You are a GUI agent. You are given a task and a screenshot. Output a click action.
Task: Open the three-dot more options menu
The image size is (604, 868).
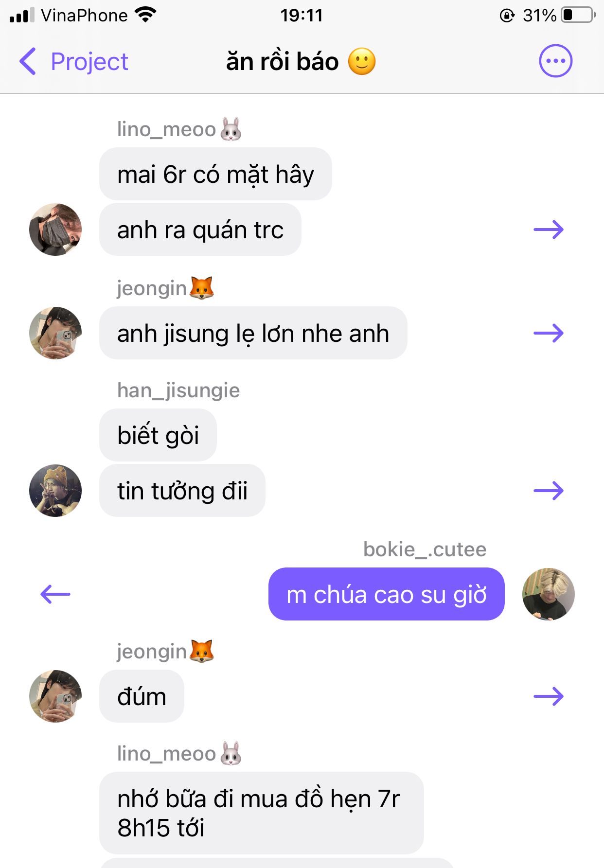(x=555, y=61)
